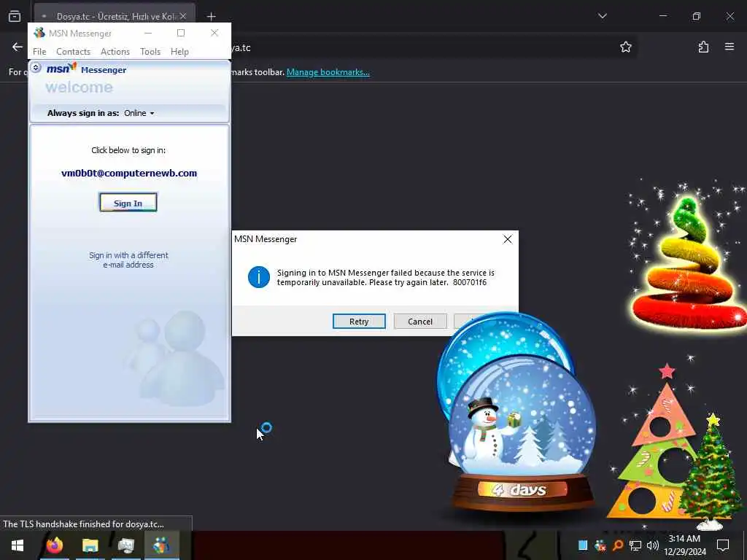Open the Contacts menu
The image size is (747, 560).
point(74,52)
